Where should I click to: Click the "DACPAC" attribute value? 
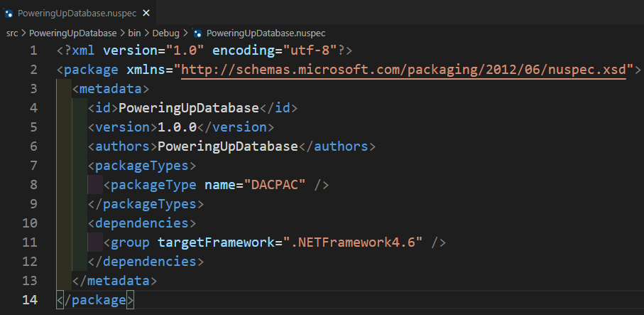tap(275, 185)
